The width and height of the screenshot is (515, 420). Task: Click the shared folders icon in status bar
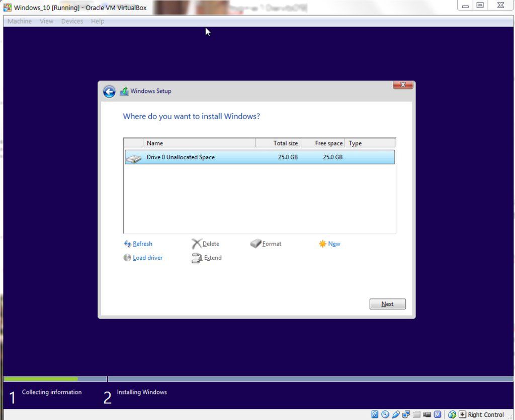tap(416, 414)
